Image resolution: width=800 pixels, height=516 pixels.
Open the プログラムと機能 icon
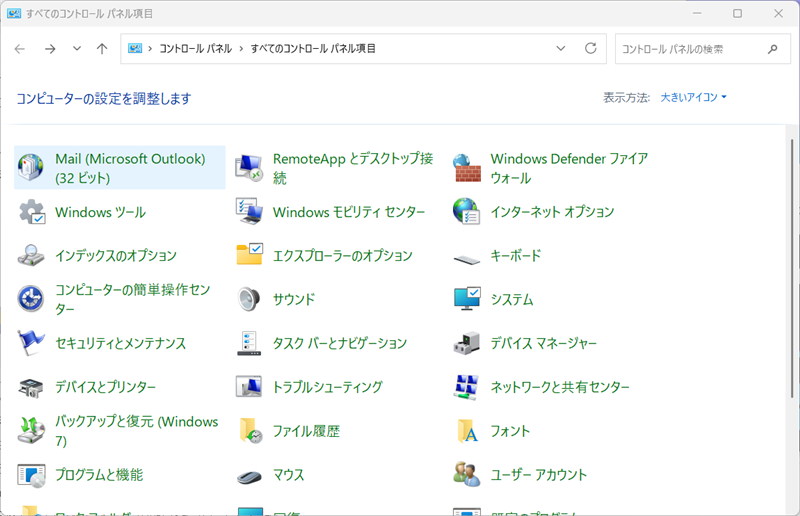click(x=31, y=475)
